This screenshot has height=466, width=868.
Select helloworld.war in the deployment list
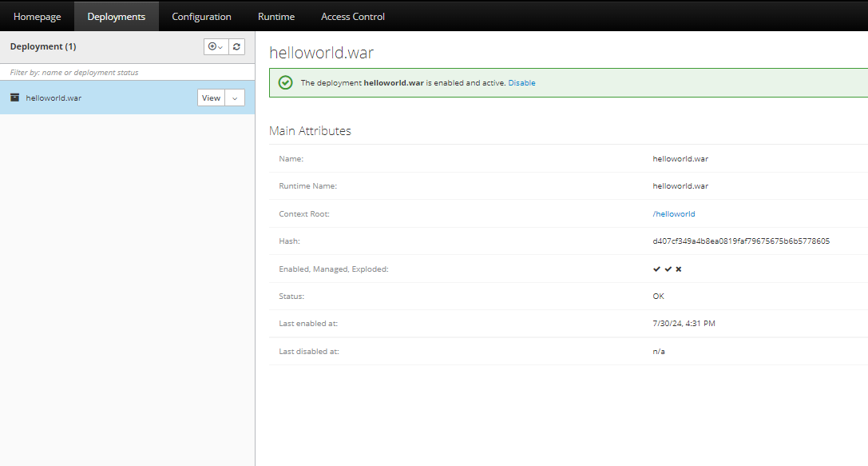coord(54,98)
